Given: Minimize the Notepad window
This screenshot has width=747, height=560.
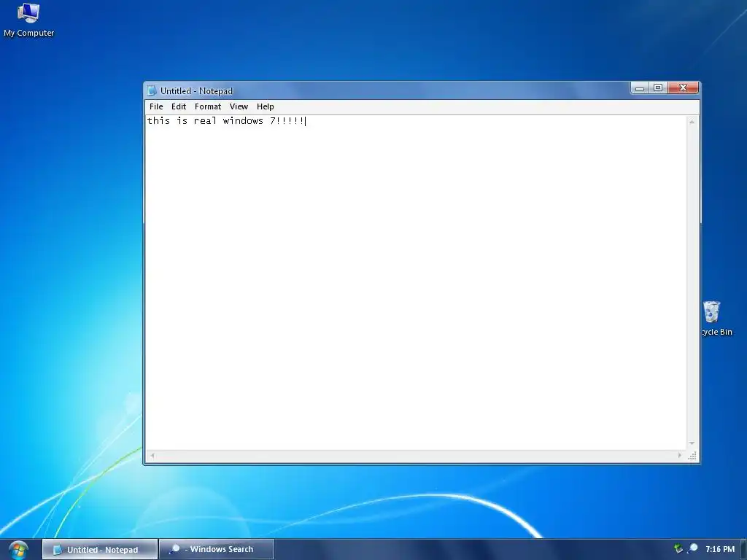Looking at the screenshot, I should [640, 88].
